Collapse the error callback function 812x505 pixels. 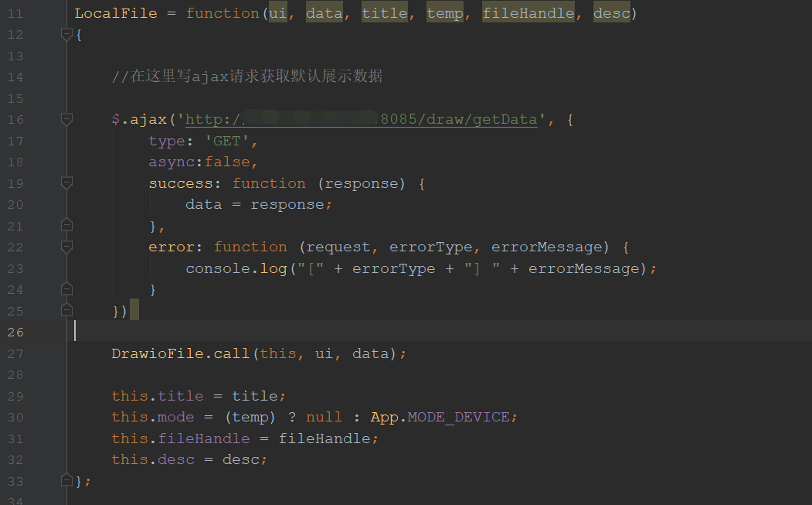pyautogui.click(x=66, y=247)
